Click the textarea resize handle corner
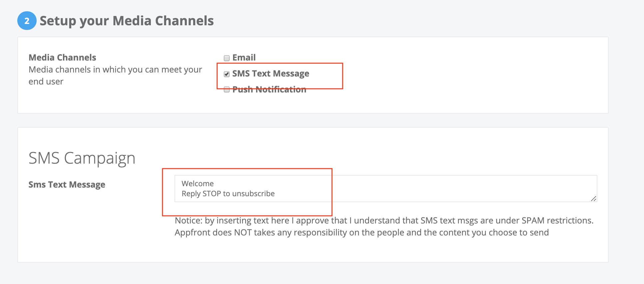Screen dimensions: 644x284 pos(593,199)
